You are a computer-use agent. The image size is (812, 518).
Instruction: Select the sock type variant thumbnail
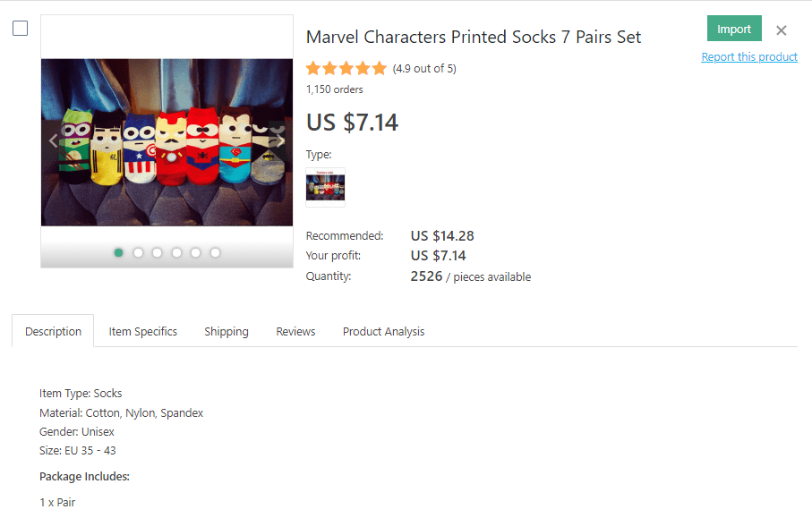click(x=326, y=187)
